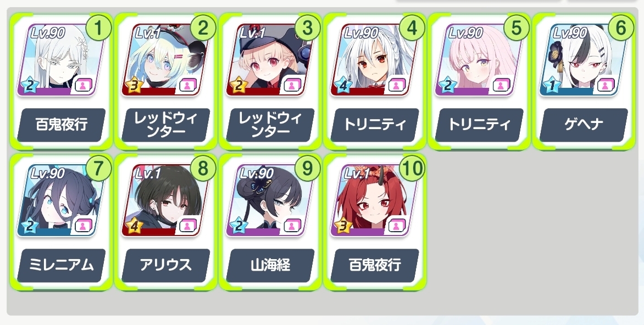644x325 pixels.
Task: Click the green number 10 badge
Action: [x=412, y=168]
